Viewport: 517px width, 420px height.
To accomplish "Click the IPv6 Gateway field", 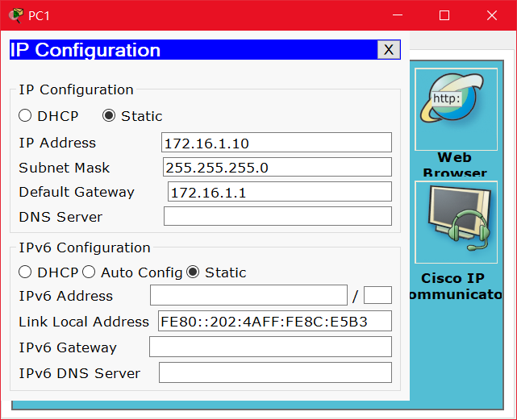I will pos(270,347).
